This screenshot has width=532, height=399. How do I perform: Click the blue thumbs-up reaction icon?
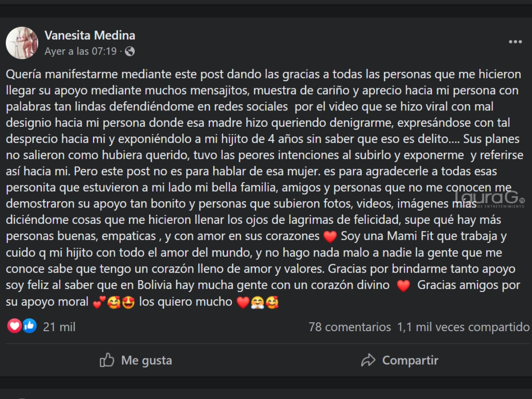30,326
